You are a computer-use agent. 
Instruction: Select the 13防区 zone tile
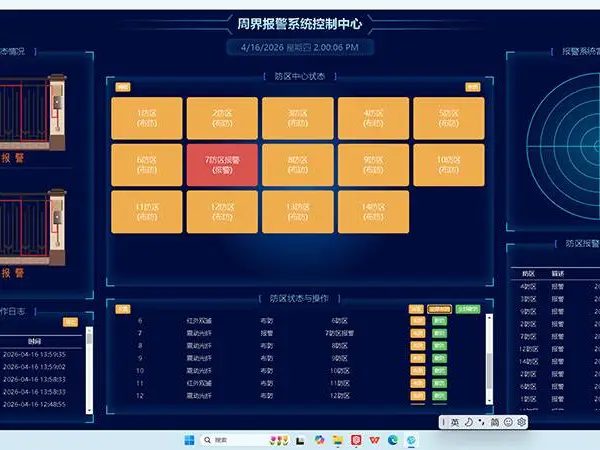click(298, 212)
